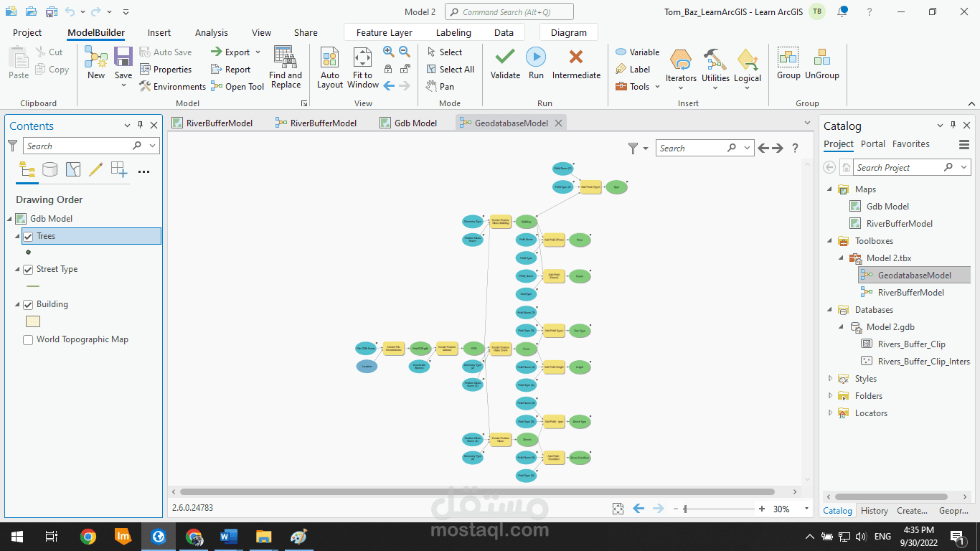
Task: Switch to the Insert ribbon tab
Action: coord(159,32)
